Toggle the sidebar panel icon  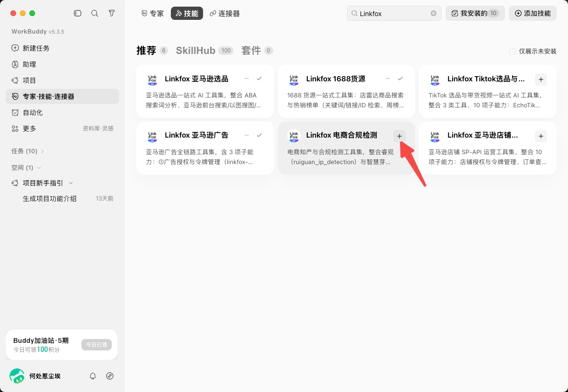click(78, 14)
